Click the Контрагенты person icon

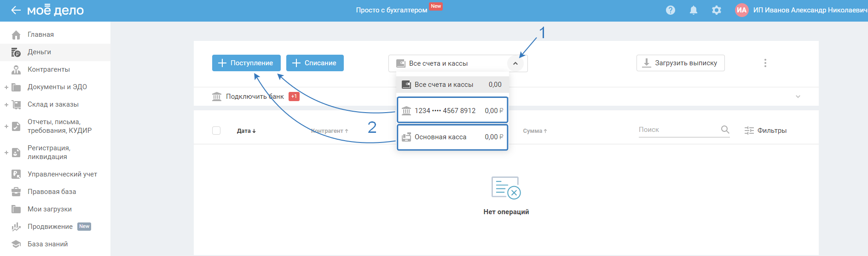click(x=16, y=69)
